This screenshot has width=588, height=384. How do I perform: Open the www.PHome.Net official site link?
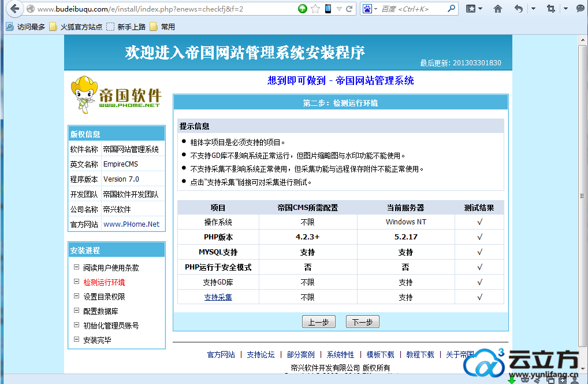point(131,224)
